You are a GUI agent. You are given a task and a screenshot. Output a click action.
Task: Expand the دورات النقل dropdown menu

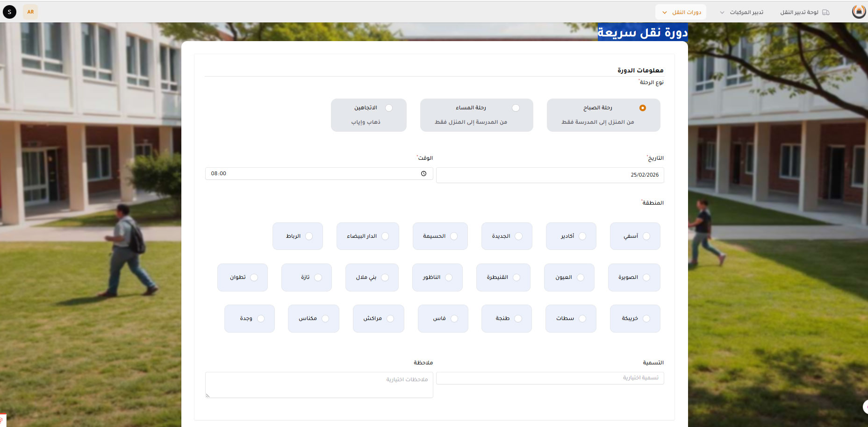coord(681,12)
